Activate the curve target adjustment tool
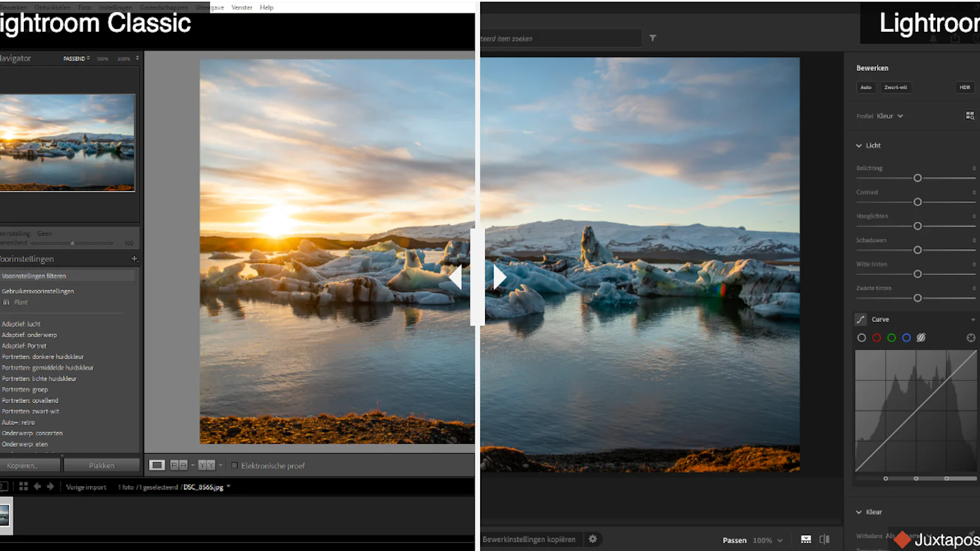Image resolution: width=980 pixels, height=551 pixels. point(971,338)
